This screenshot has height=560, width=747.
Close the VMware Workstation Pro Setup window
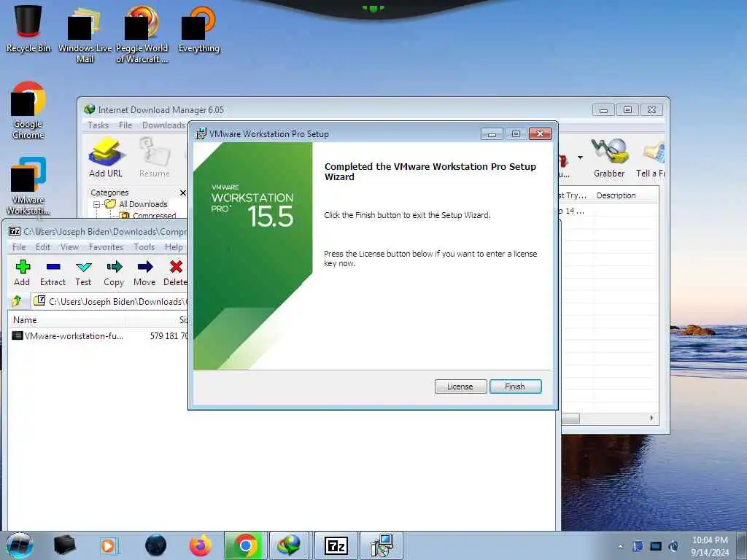pos(541,134)
